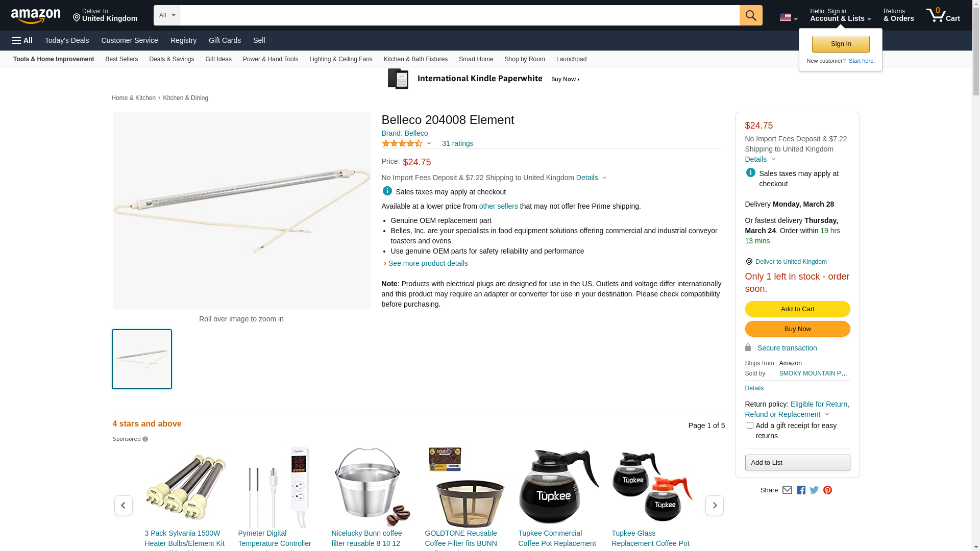
Task: Add the Belleco element to cart
Action: point(797,309)
